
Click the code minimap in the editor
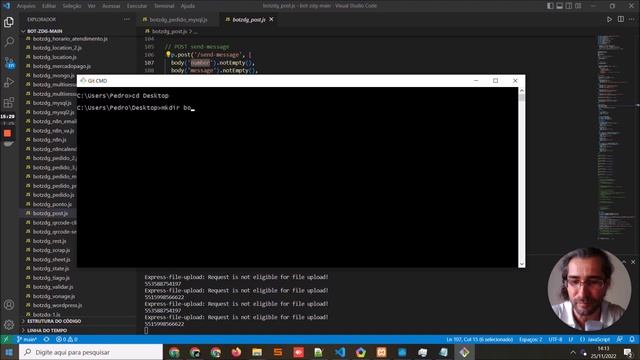[615, 137]
